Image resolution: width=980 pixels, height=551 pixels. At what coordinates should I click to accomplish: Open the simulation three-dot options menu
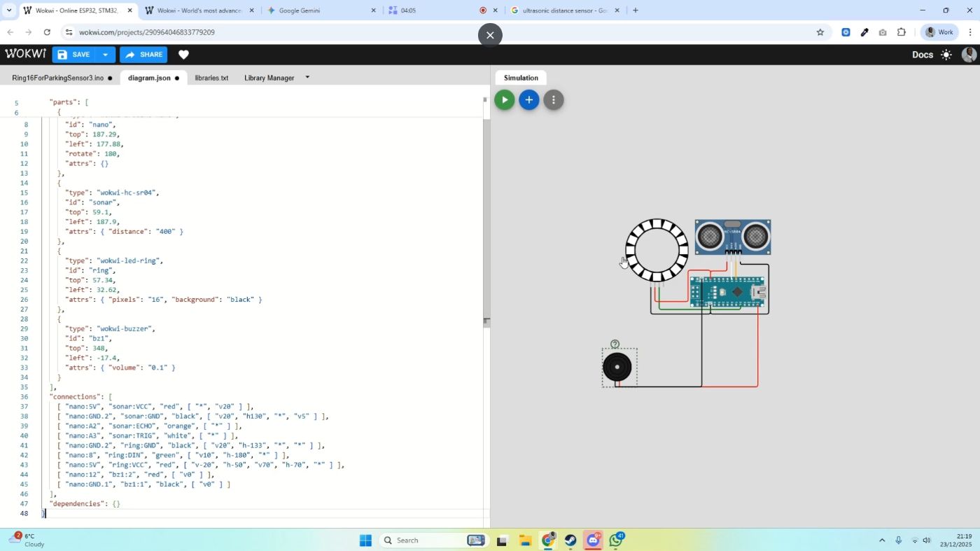[x=553, y=100]
